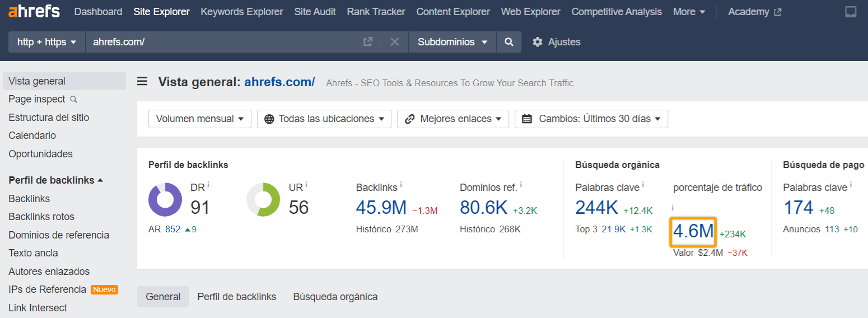The width and height of the screenshot is (868, 318).
Task: Click the ahrefs.com/ title link
Action: pyautogui.click(x=279, y=82)
